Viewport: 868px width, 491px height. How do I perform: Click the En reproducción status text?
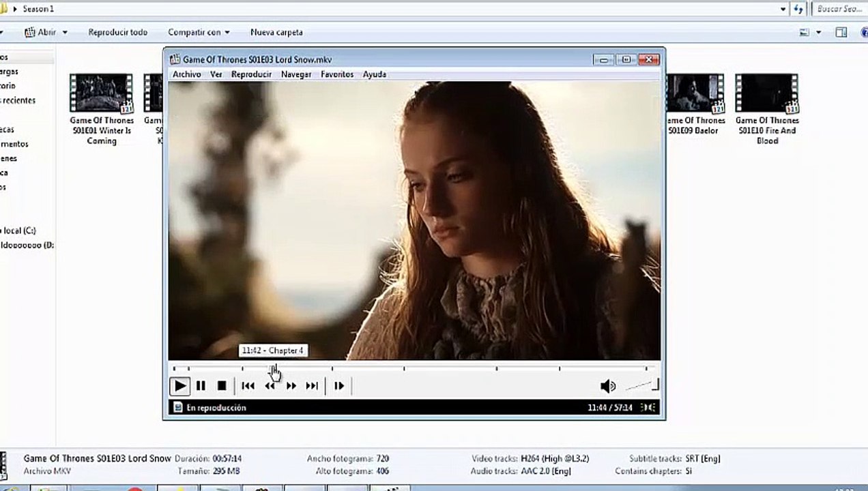pyautogui.click(x=216, y=408)
